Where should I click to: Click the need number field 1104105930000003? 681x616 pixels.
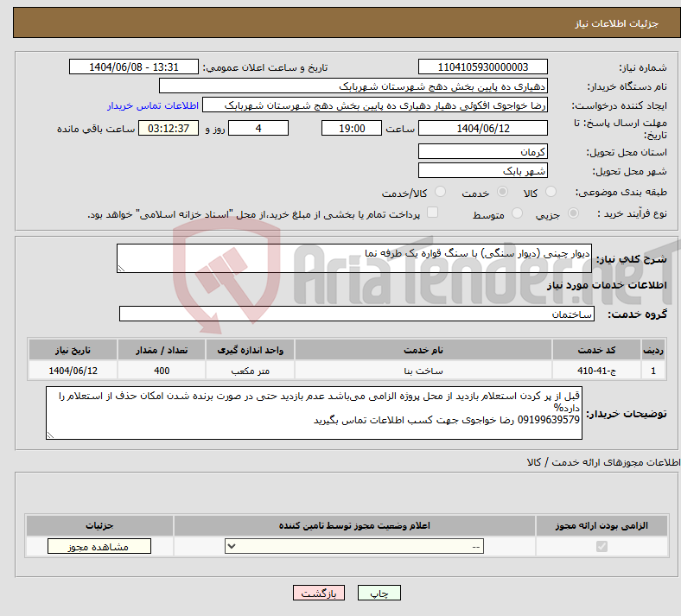(483, 67)
